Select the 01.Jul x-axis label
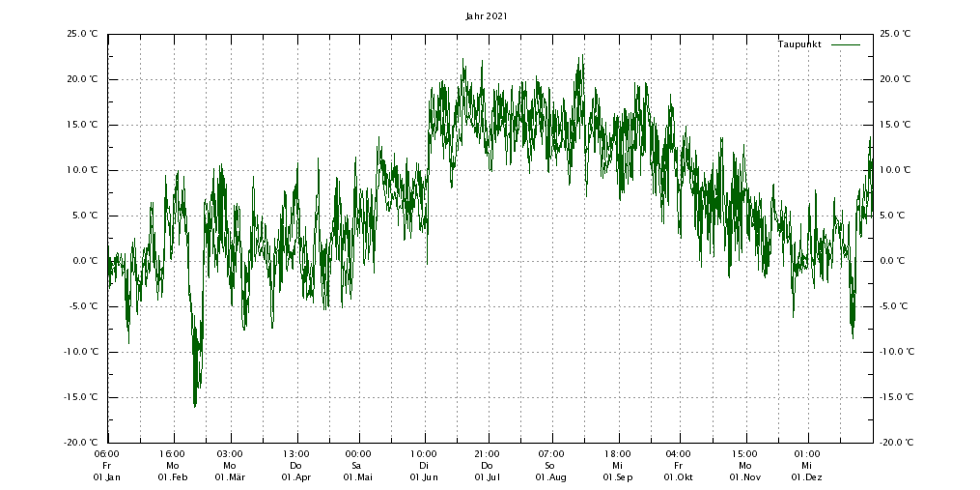Image resolution: width=980 pixels, height=490 pixels. pyautogui.click(x=487, y=477)
